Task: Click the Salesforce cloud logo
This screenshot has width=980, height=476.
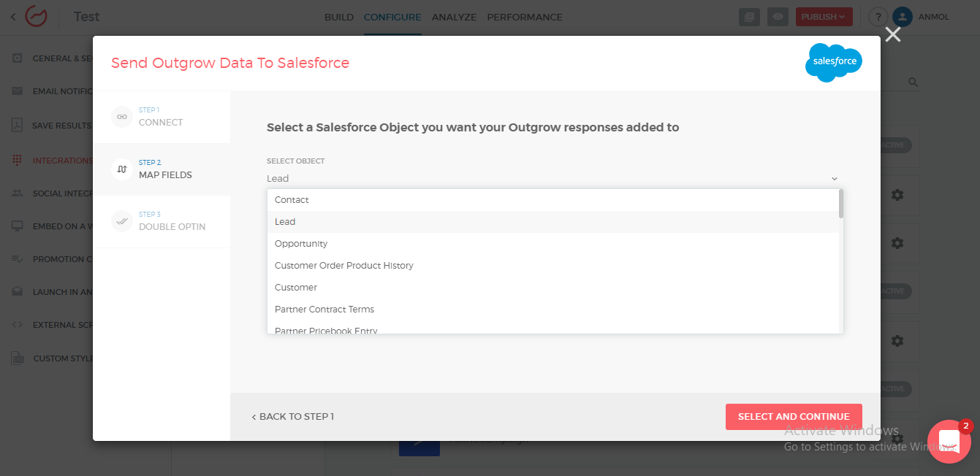Action: (x=834, y=63)
